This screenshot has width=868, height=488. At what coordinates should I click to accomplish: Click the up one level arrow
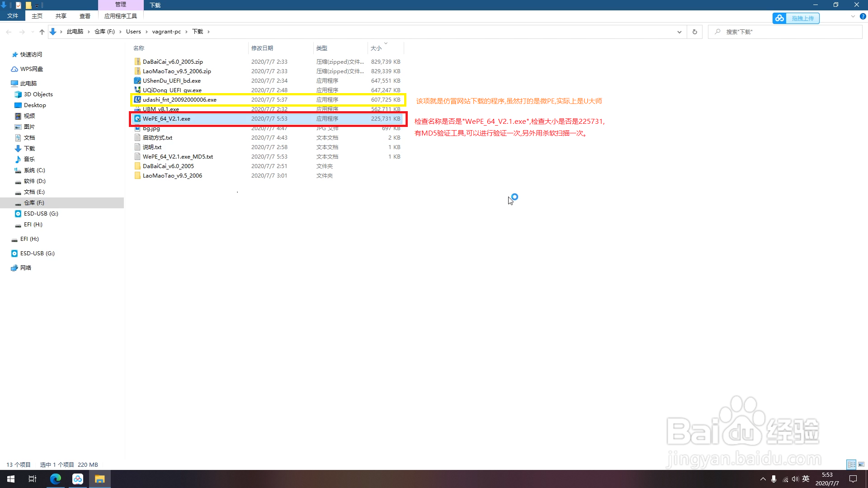pyautogui.click(x=42, y=32)
